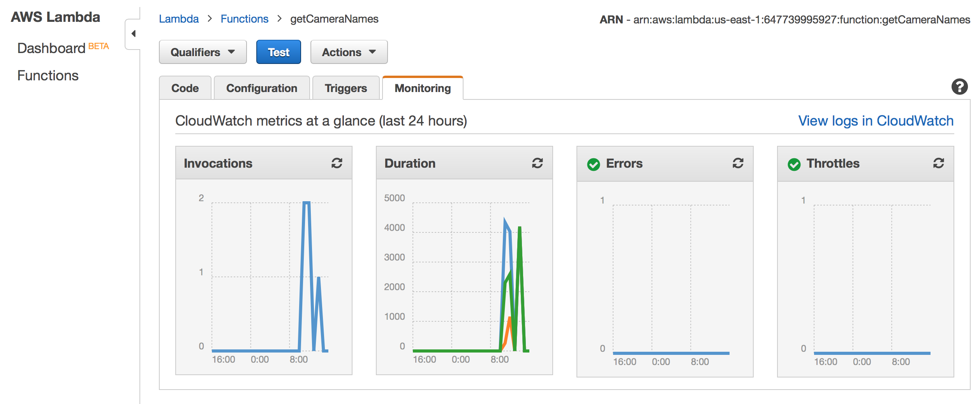The image size is (980, 404).
Task: Switch to the Configuration tab
Action: [x=262, y=88]
